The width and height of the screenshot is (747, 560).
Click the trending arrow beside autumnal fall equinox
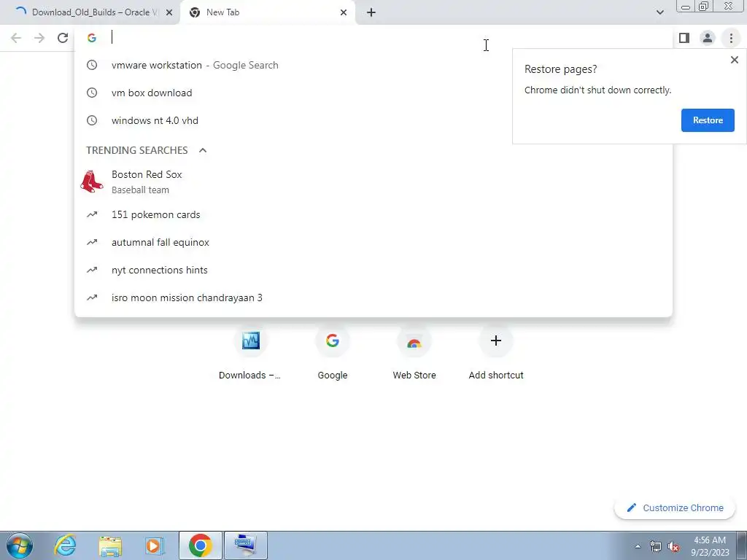(x=92, y=242)
